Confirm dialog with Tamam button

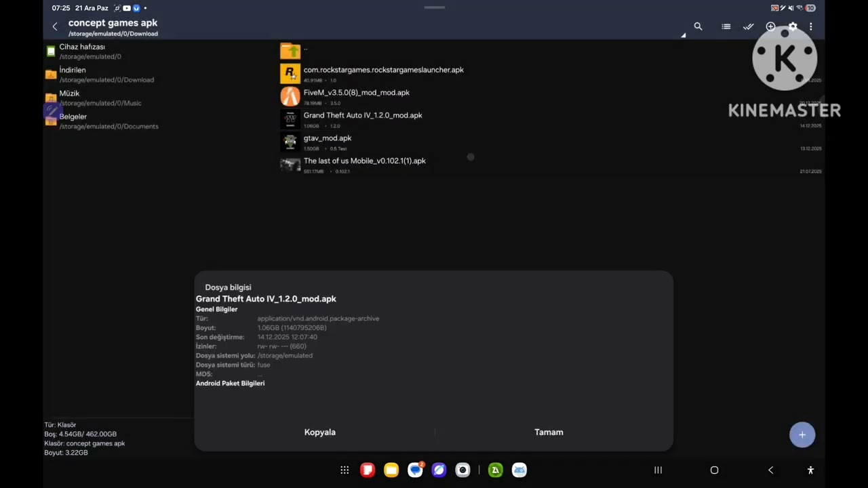pos(549,432)
